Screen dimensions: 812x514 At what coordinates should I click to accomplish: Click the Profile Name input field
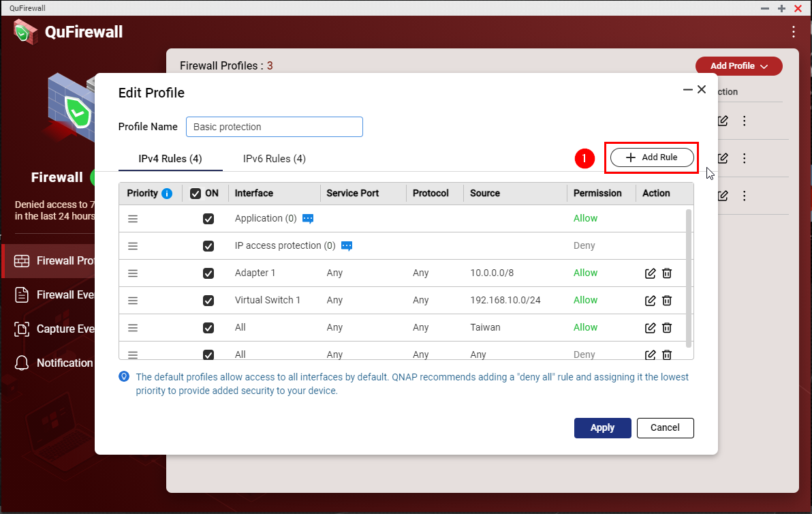(274, 127)
